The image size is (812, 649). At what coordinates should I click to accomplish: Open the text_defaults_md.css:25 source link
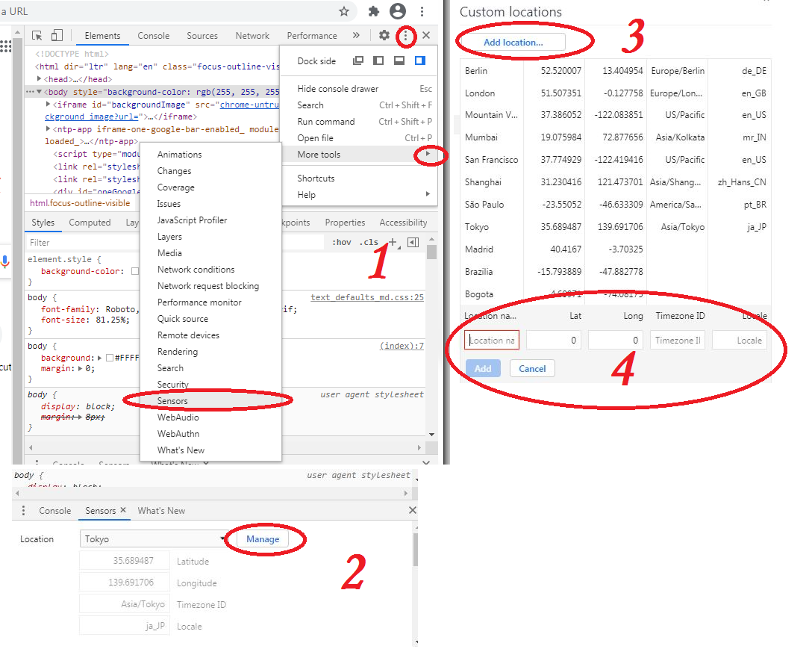click(367, 297)
